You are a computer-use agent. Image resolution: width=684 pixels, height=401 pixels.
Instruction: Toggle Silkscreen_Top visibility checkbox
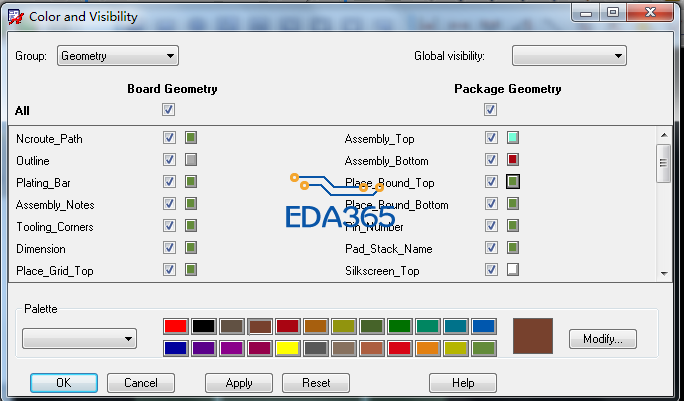(491, 269)
